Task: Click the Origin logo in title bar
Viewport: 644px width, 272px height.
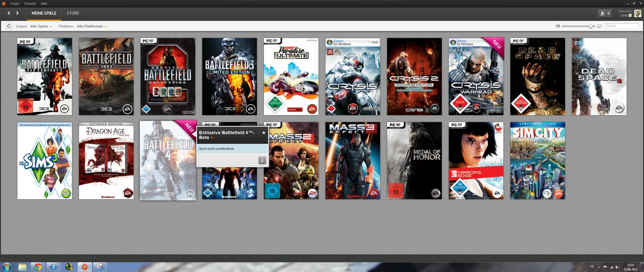Action: [x=4, y=4]
